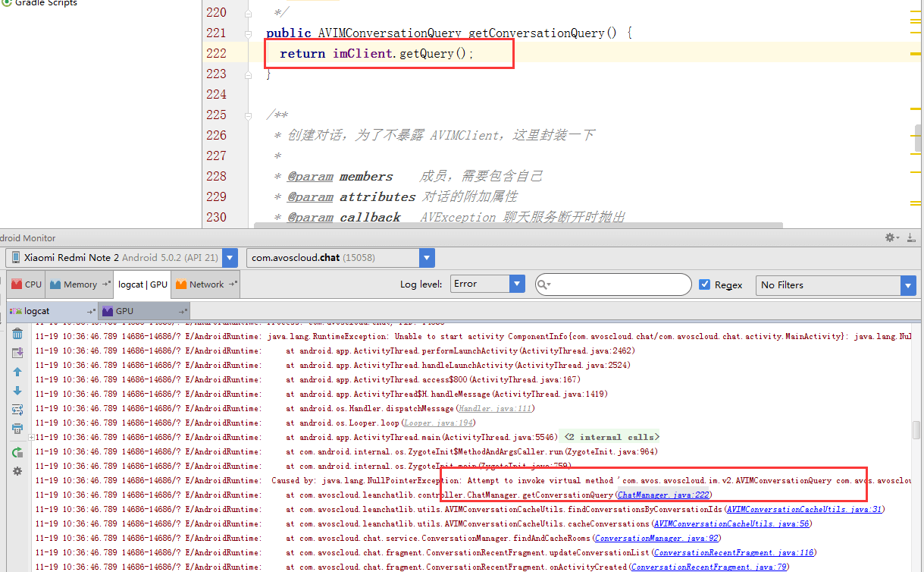
Task: Click the Gradle Scripts node icon
Action: (x=6, y=4)
